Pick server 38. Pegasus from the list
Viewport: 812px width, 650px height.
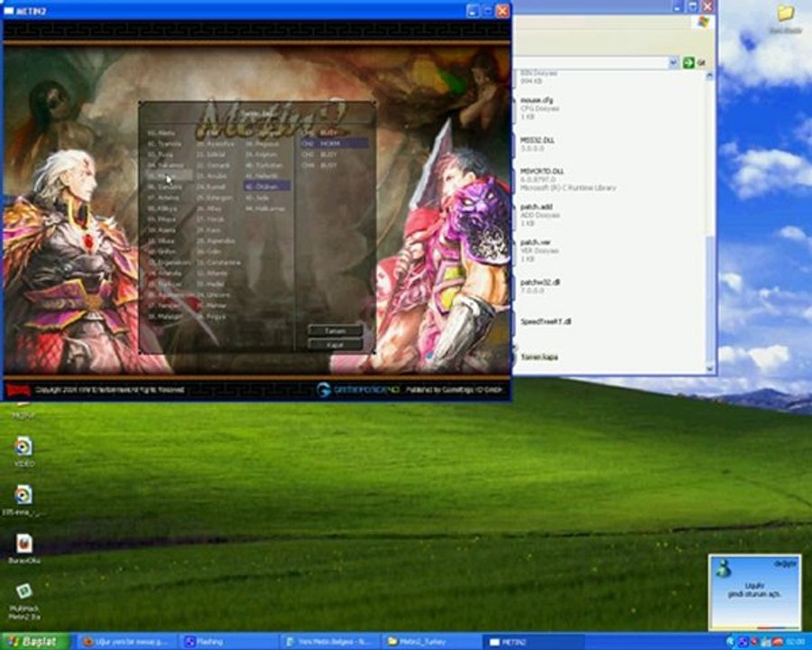coord(263,144)
